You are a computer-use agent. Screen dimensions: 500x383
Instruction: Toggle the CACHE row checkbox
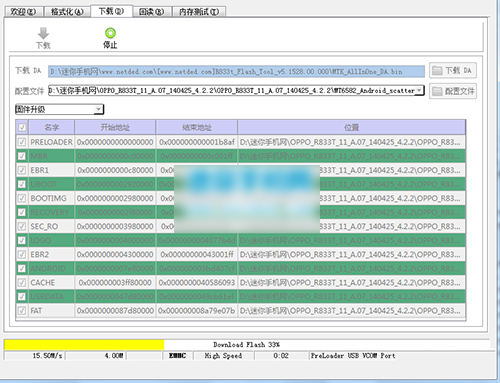click(x=22, y=282)
